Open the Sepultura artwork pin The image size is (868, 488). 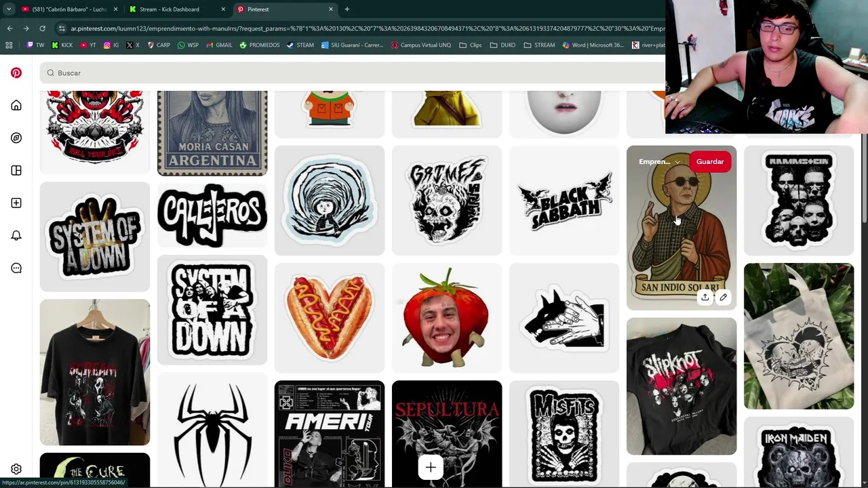pos(447,434)
